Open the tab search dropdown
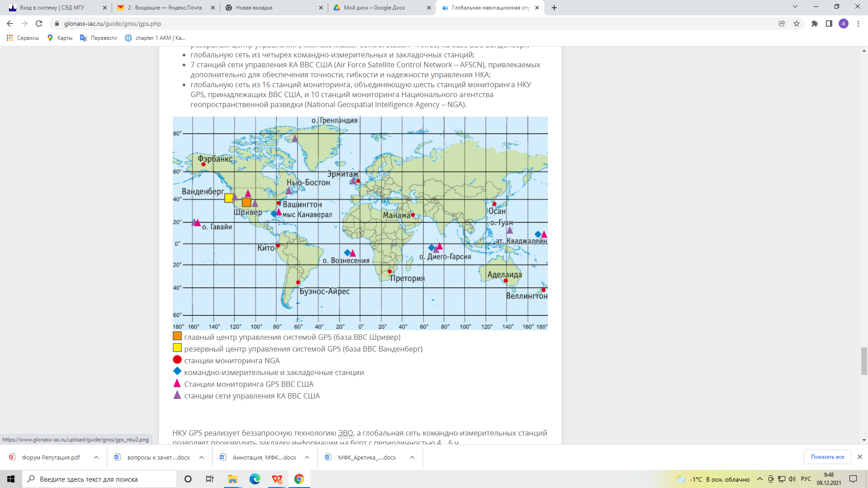This screenshot has width=868, height=488. tap(795, 7)
